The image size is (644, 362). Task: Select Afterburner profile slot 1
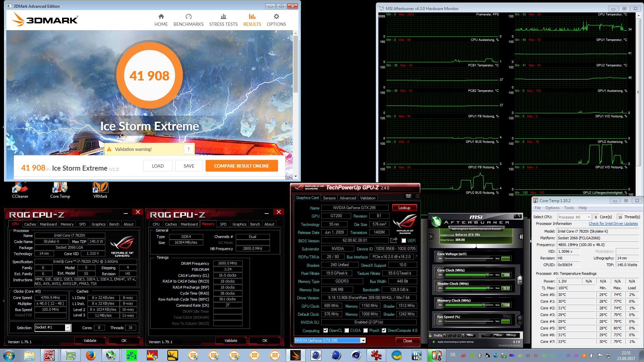point(445,335)
